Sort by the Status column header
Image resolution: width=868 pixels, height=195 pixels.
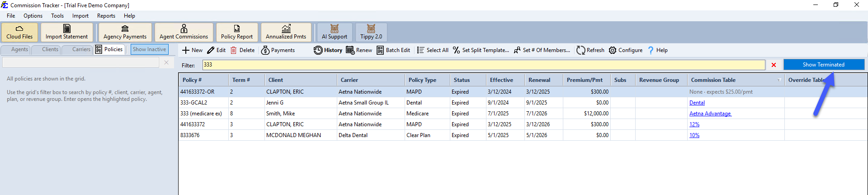468,80
